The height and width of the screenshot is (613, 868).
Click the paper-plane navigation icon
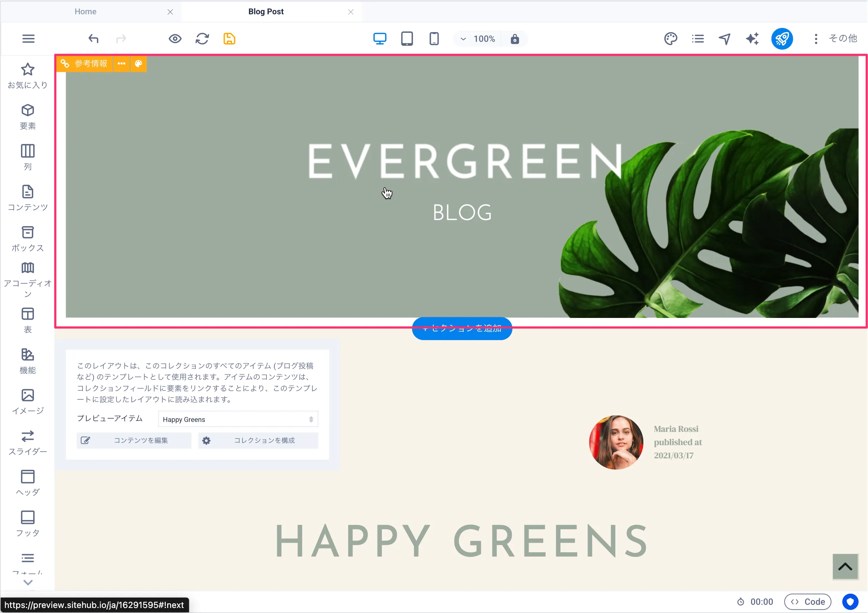pos(725,39)
